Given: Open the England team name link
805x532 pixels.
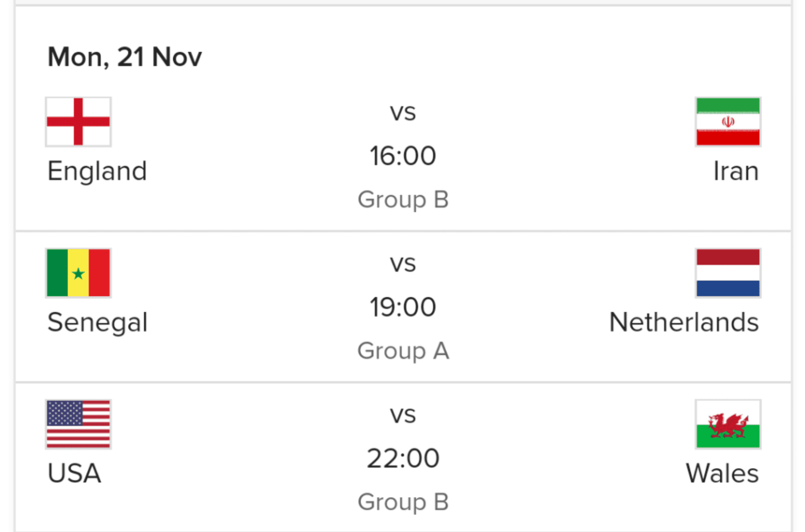Looking at the screenshot, I should [97, 171].
